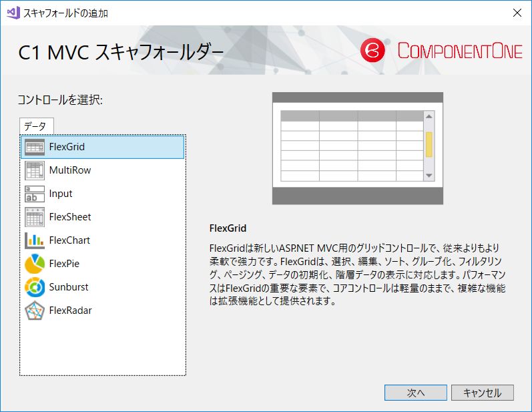Select the FlexChart bar chart icon

tap(35, 240)
